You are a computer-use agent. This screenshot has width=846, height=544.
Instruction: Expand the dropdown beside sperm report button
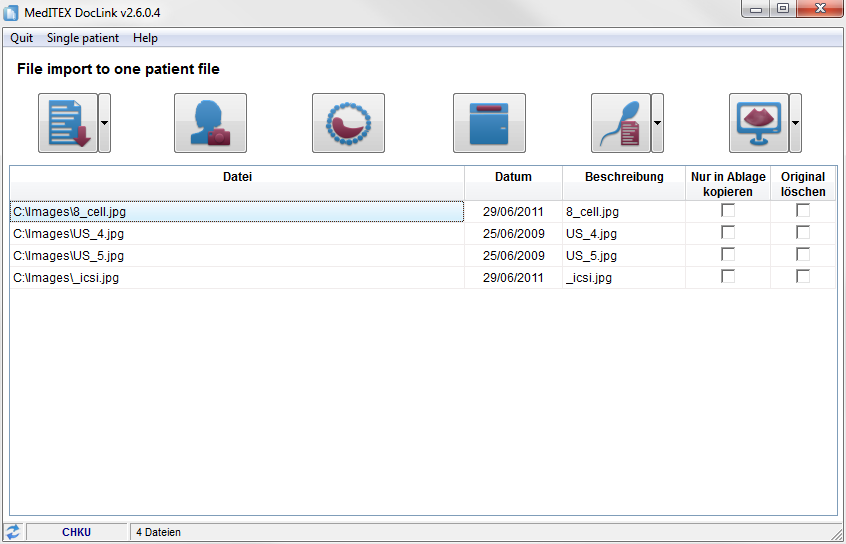(x=658, y=123)
